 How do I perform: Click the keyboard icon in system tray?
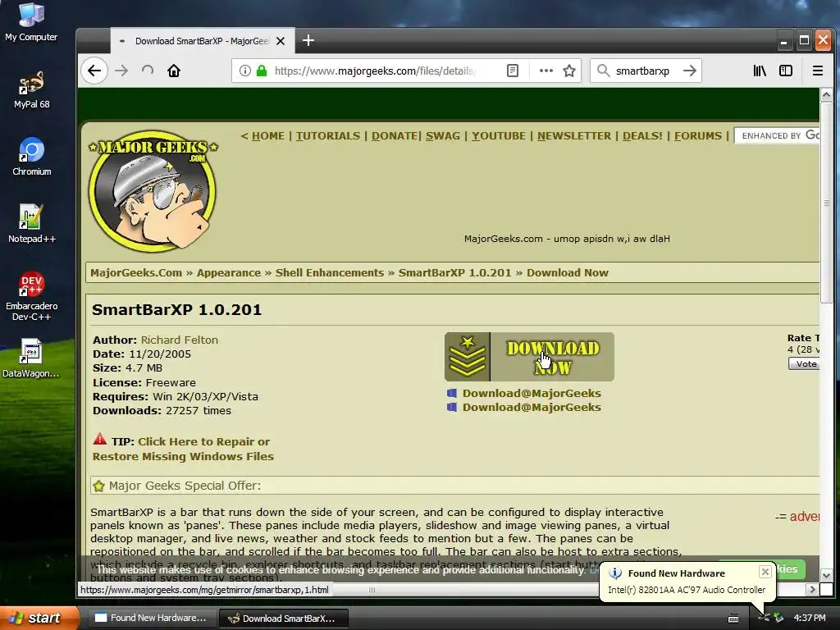pos(733,619)
